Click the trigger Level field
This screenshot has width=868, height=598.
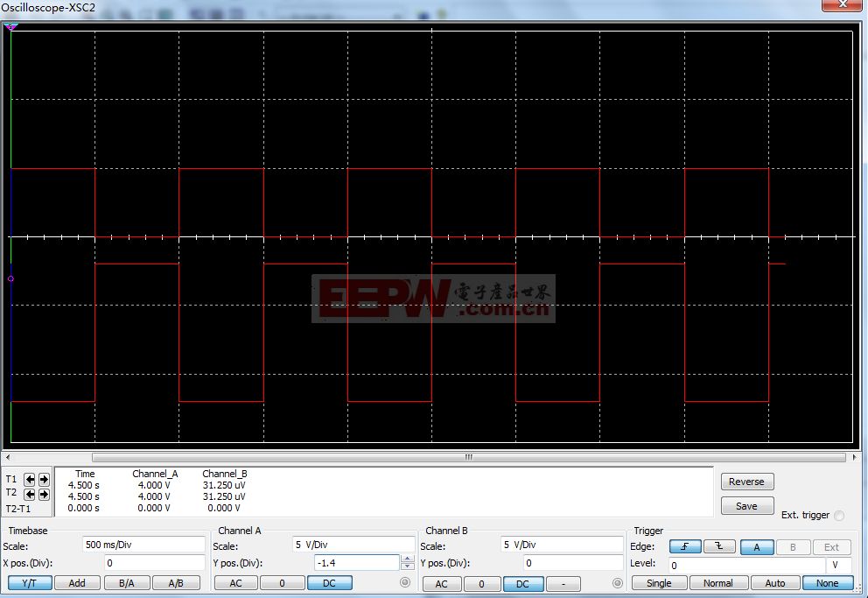pyautogui.click(x=746, y=566)
